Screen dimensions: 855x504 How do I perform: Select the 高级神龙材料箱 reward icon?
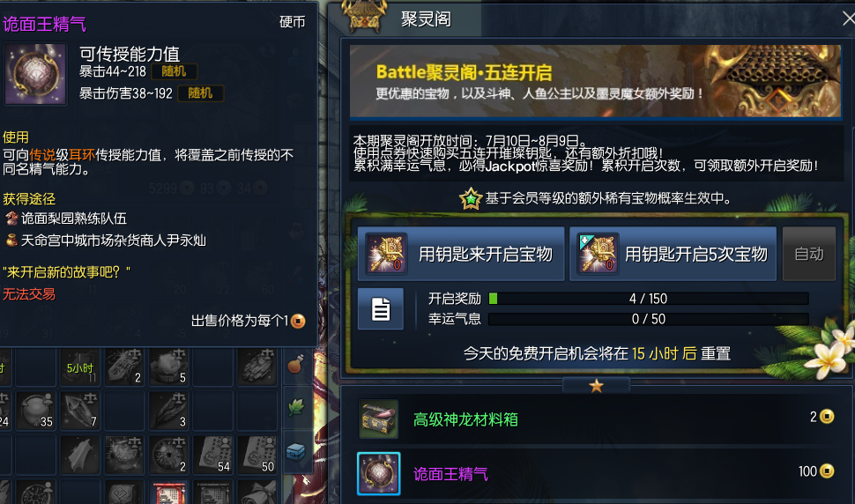click(x=378, y=419)
